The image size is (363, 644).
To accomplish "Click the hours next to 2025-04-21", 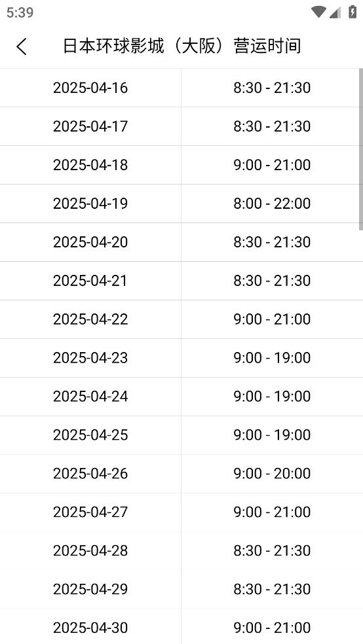I will point(272,281).
